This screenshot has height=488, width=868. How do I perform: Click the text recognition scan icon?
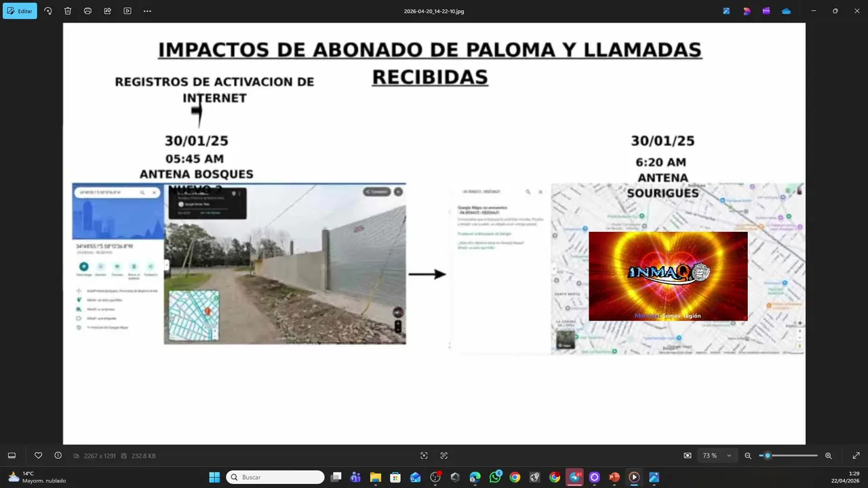click(x=444, y=455)
